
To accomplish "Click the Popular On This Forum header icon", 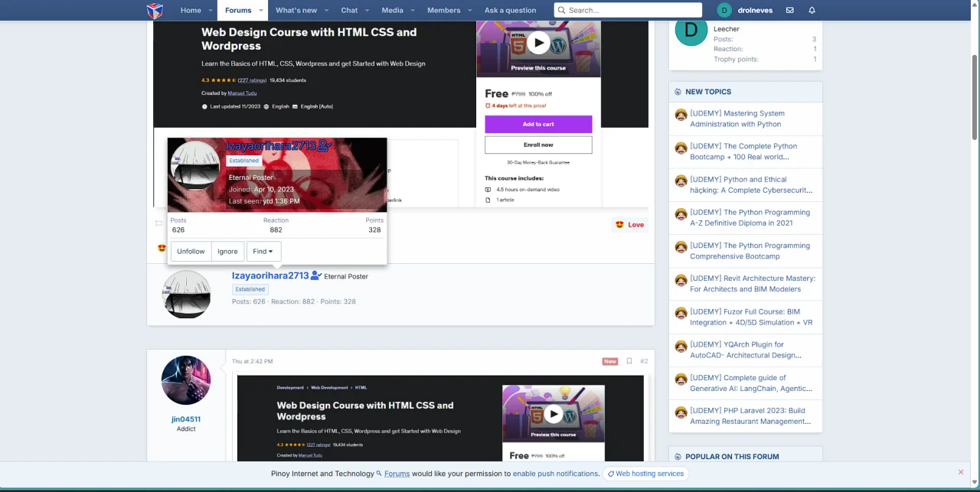I will pos(678,457).
